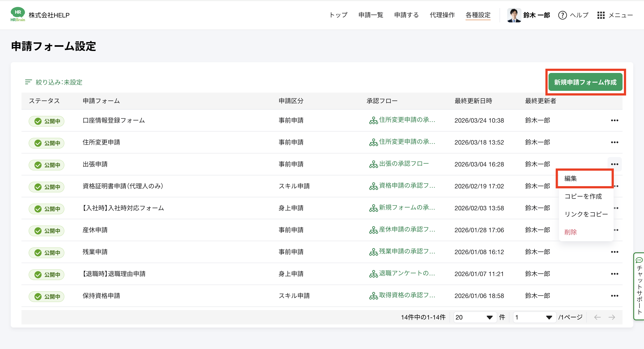Screen dimensions: 644x349
Task: Open the grid menu icon
Action: click(601, 15)
